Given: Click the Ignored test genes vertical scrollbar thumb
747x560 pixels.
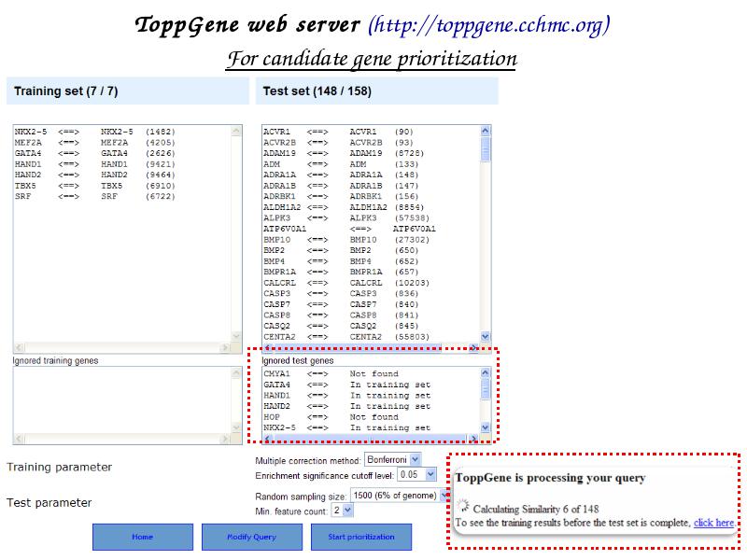Looking at the screenshot, I should click(x=486, y=388).
